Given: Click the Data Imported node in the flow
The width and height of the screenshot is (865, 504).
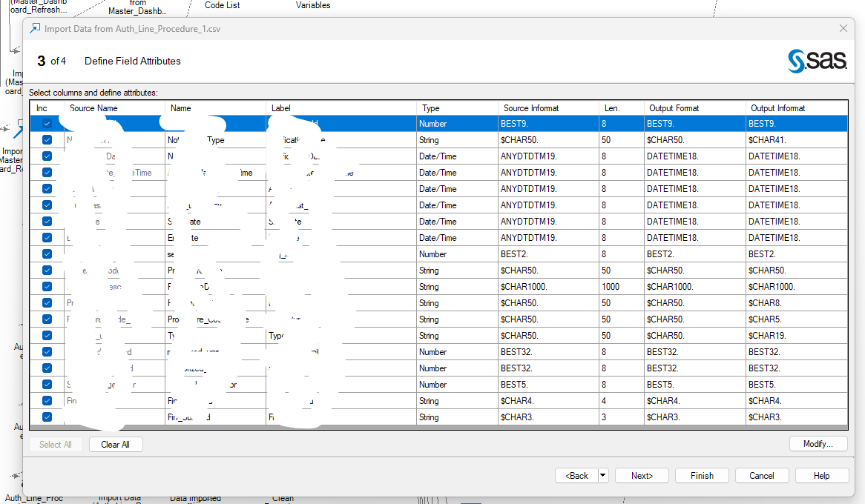Looking at the screenshot, I should [195, 497].
